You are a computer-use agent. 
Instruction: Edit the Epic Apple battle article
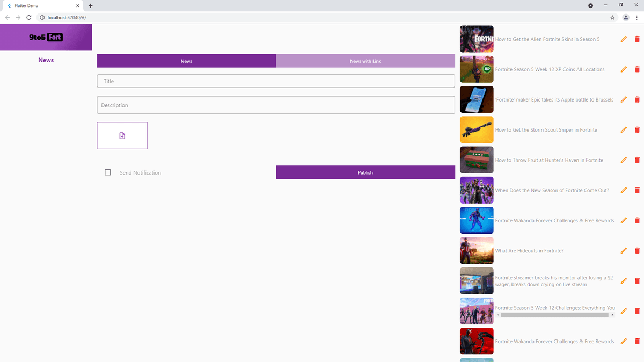pos(624,99)
